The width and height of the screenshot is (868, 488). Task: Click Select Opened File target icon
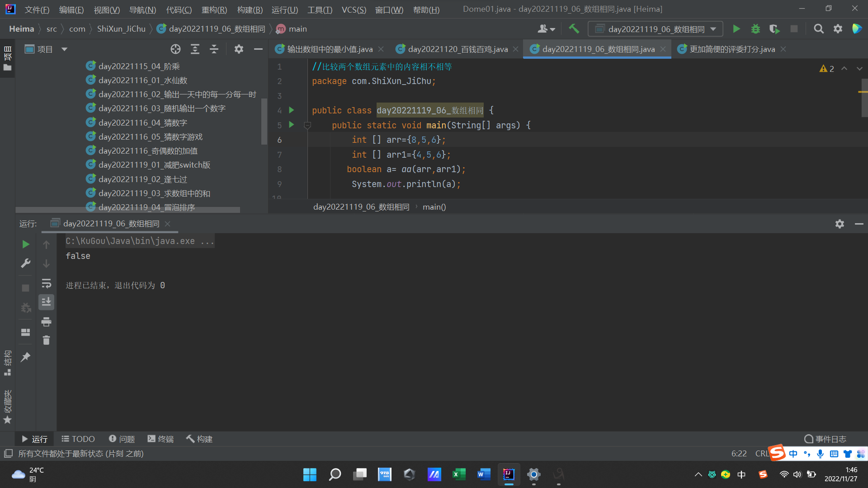(x=175, y=49)
